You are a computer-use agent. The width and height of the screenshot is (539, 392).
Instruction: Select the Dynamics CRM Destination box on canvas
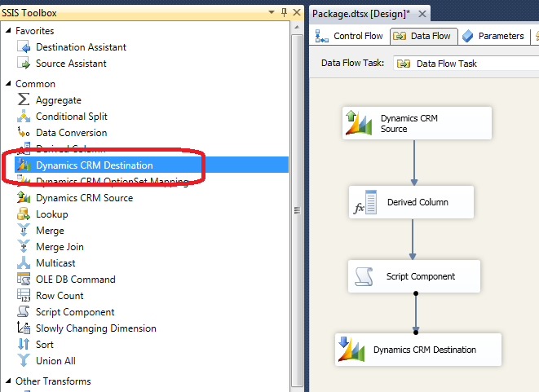[418, 350]
